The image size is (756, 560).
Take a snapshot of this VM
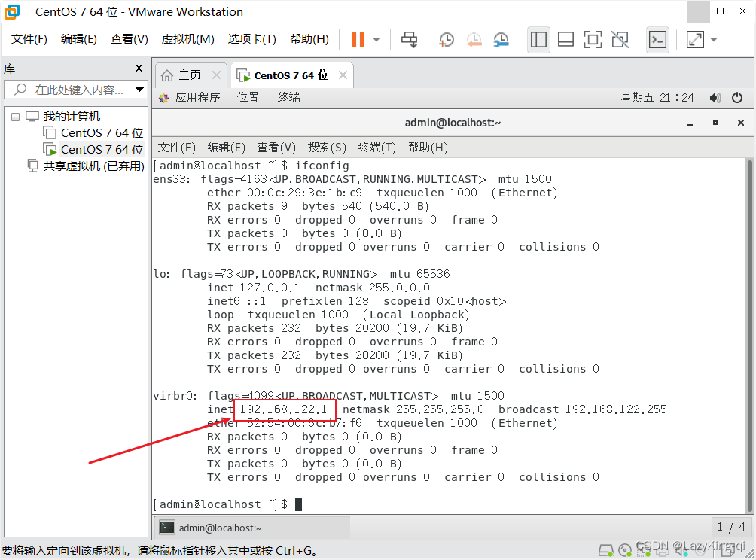pos(447,40)
